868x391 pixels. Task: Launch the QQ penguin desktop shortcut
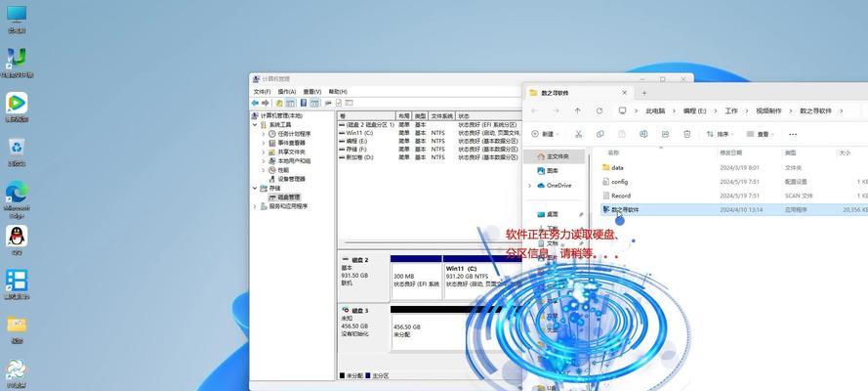[17, 239]
